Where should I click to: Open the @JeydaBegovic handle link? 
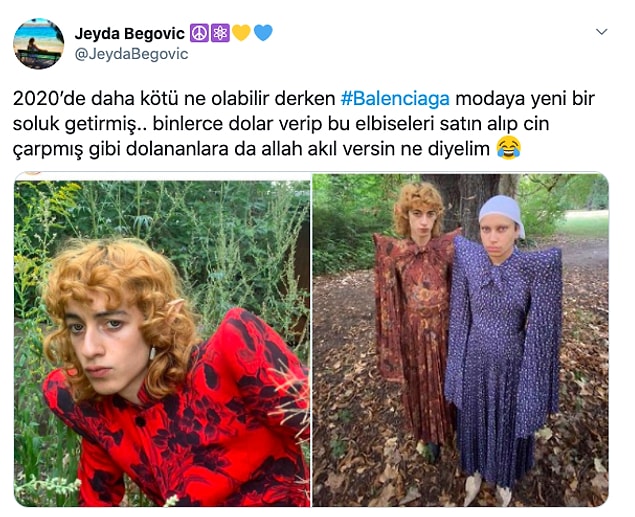(x=132, y=54)
